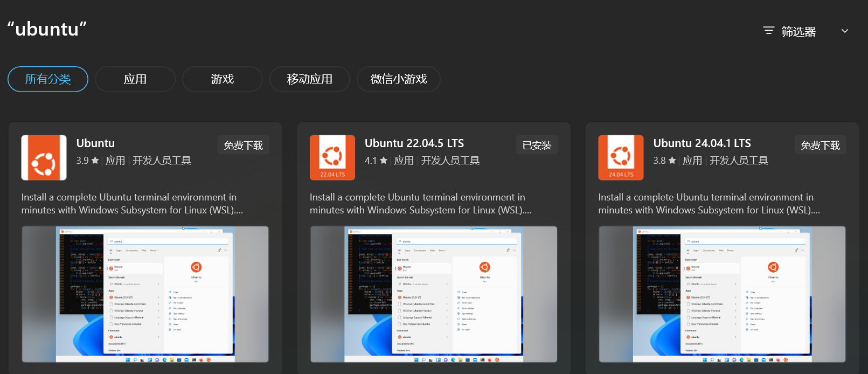Select the 所有分类 category tab

tap(48, 79)
